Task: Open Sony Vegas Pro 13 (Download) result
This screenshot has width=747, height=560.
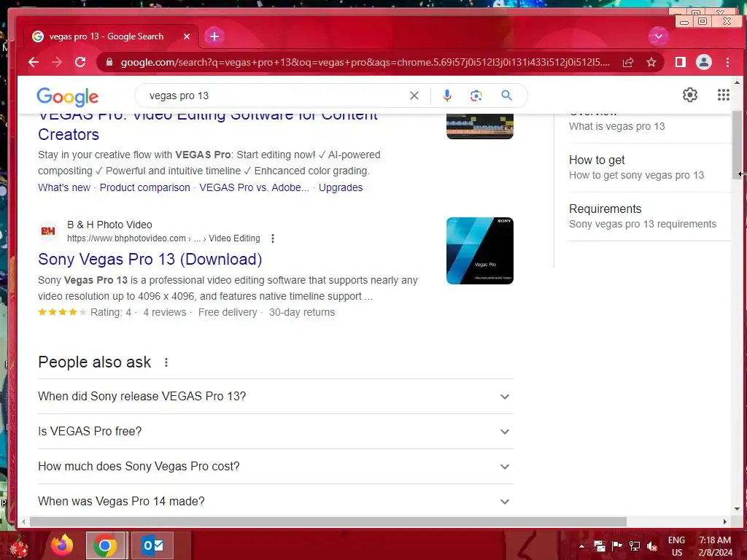Action: click(150, 260)
